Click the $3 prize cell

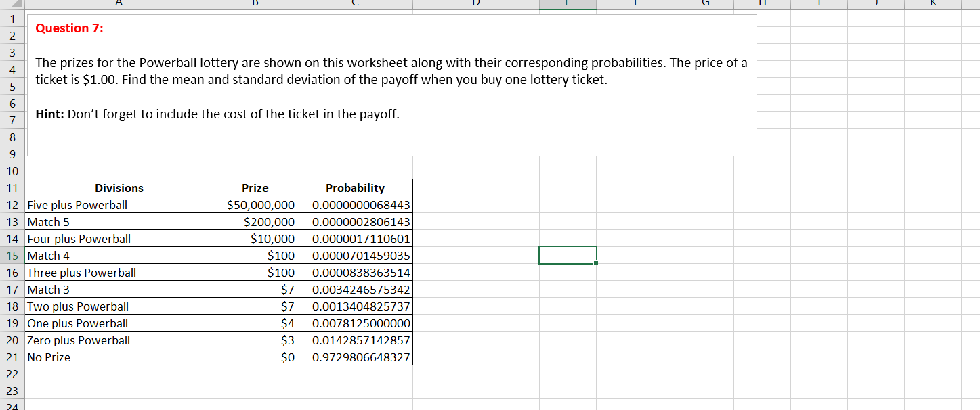click(x=255, y=340)
